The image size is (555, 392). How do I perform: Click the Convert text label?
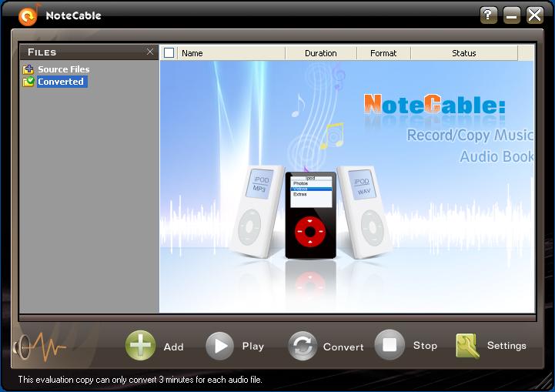tap(343, 347)
